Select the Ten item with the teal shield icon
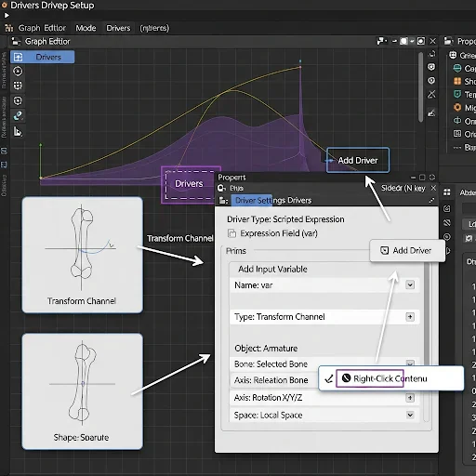Image resolution: width=476 pixels, height=476 pixels. [464, 94]
